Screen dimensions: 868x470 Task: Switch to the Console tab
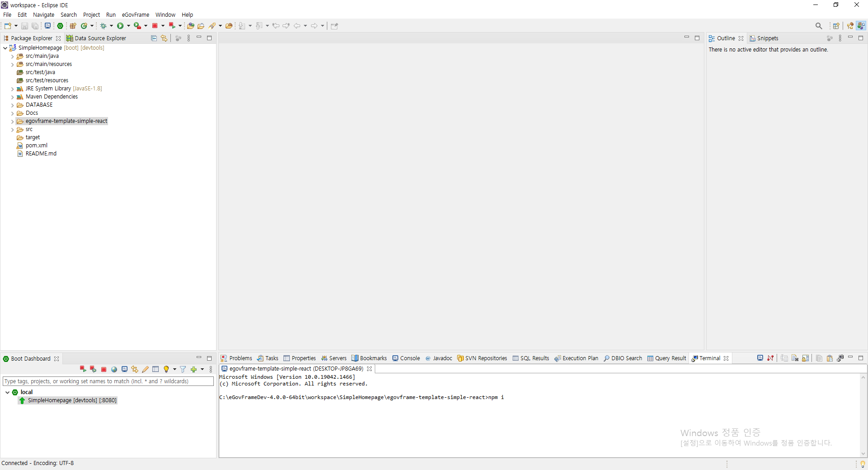[x=406, y=358]
